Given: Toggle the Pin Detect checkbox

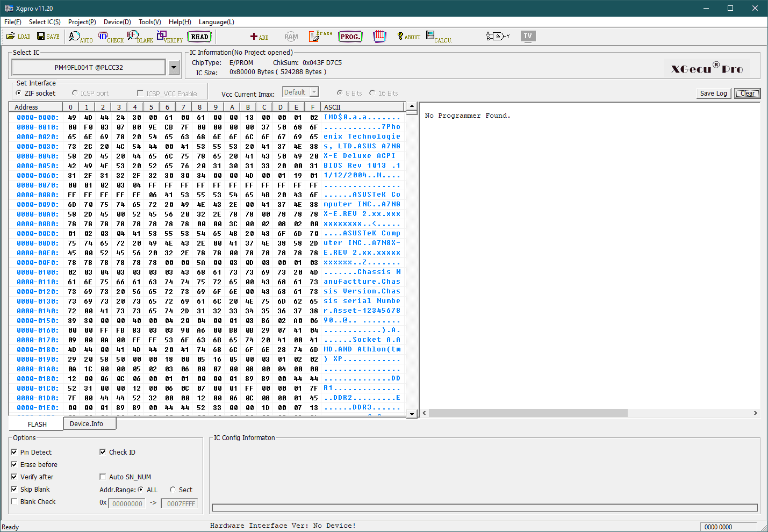Looking at the screenshot, I should pos(14,452).
